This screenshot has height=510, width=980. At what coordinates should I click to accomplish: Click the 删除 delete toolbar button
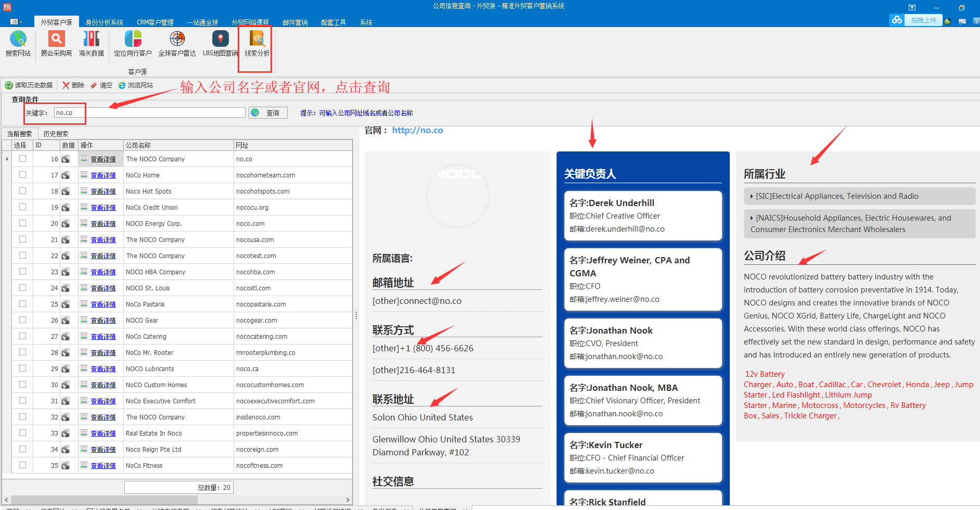click(73, 85)
